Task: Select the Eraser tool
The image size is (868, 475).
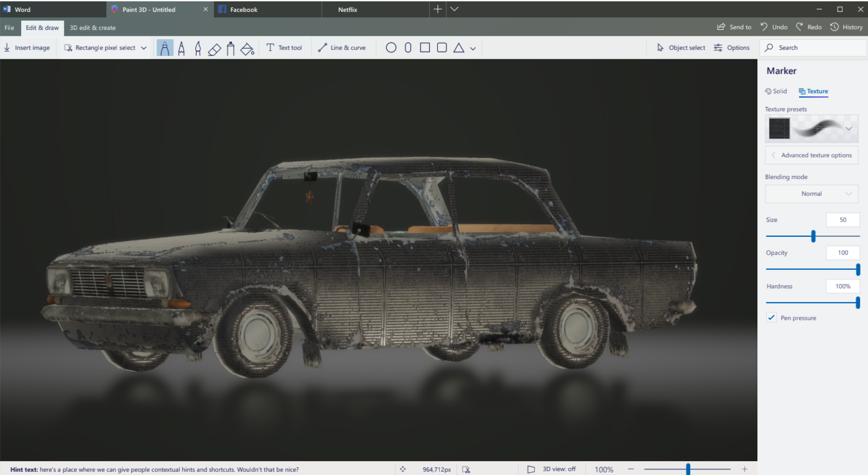Action: click(214, 48)
